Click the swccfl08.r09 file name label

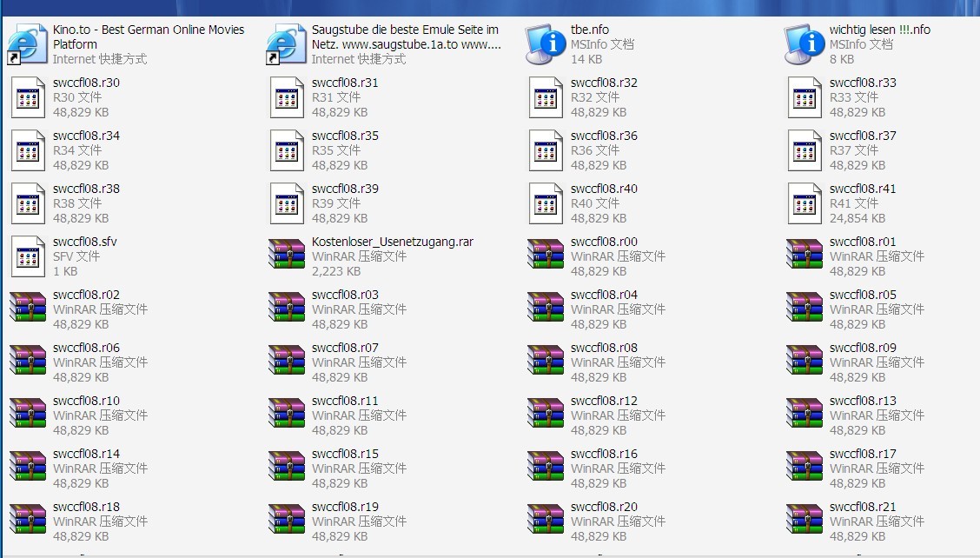pos(863,348)
